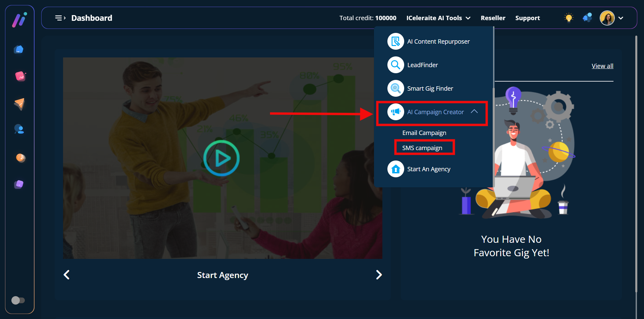
Task: Expand the profile avatar dropdown arrow
Action: pos(621,18)
